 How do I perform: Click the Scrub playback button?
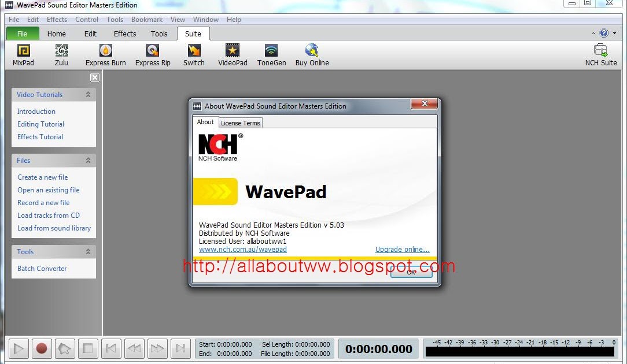(65, 349)
